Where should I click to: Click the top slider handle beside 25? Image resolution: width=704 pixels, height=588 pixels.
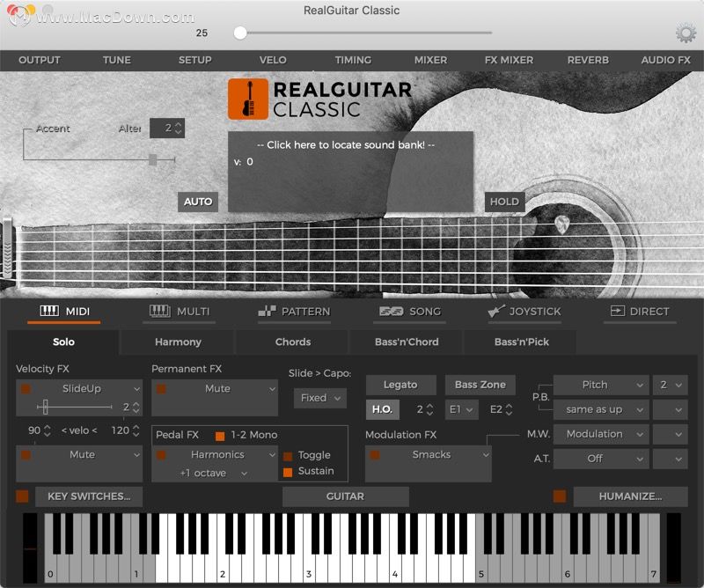click(x=240, y=33)
